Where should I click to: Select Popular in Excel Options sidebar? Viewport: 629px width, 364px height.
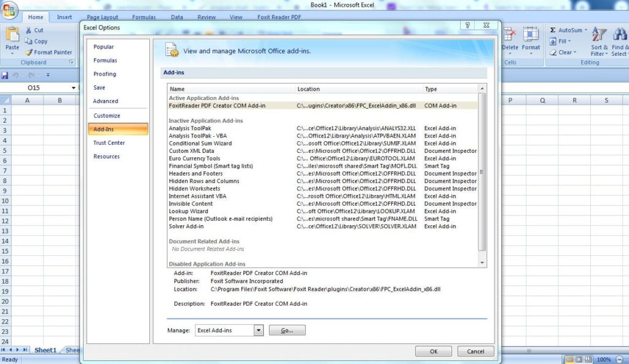click(118, 47)
